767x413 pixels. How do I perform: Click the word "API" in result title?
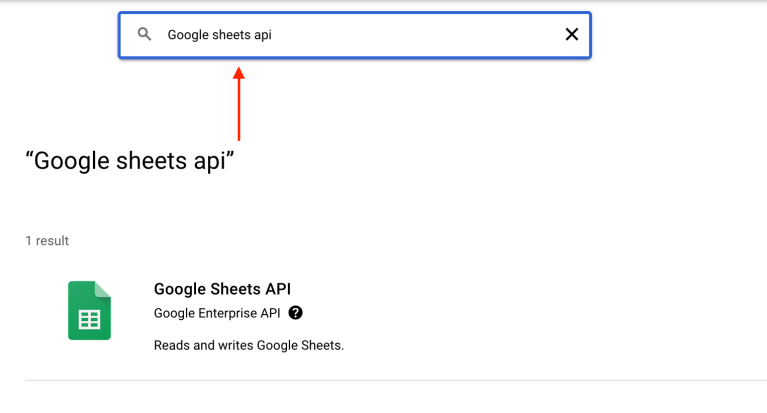coord(277,289)
